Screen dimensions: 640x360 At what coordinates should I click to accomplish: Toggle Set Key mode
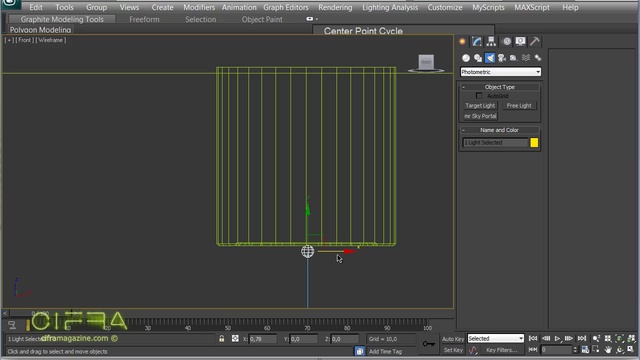[453, 350]
